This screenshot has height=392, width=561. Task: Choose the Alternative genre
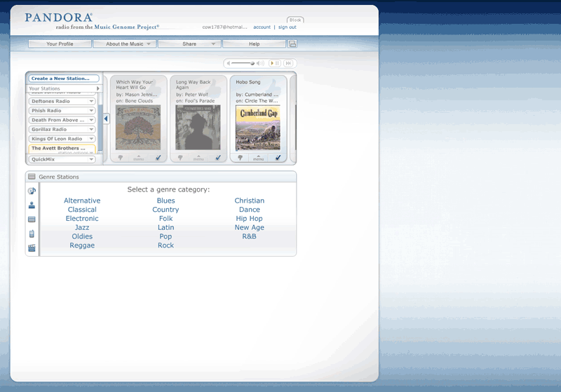pyautogui.click(x=82, y=201)
